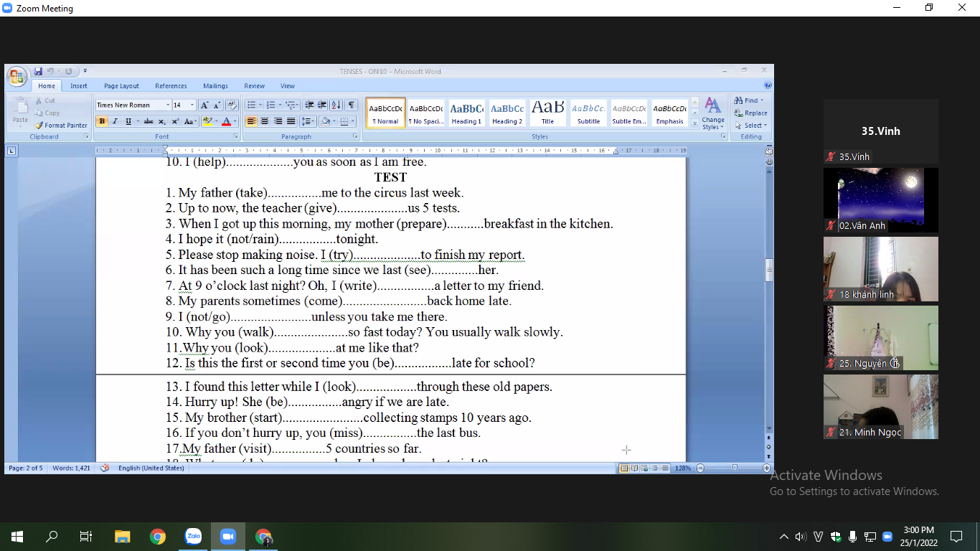Toggle Center alignment
The image size is (980, 551).
[265, 121]
